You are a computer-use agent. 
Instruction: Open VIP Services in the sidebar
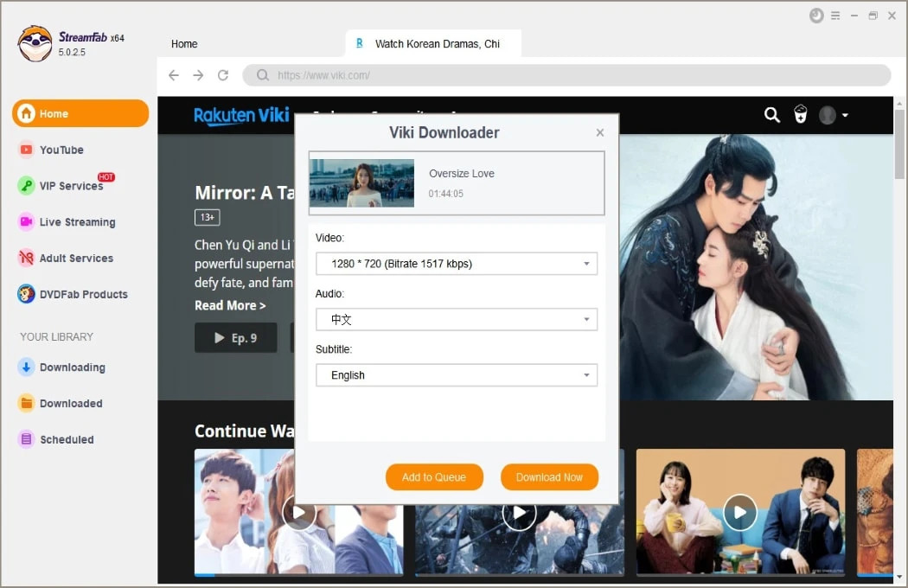[71, 186]
